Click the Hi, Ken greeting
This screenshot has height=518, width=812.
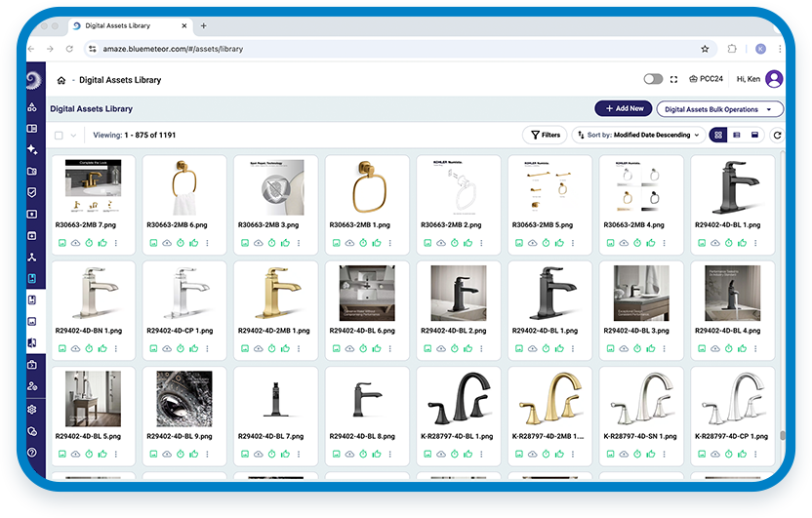(749, 79)
